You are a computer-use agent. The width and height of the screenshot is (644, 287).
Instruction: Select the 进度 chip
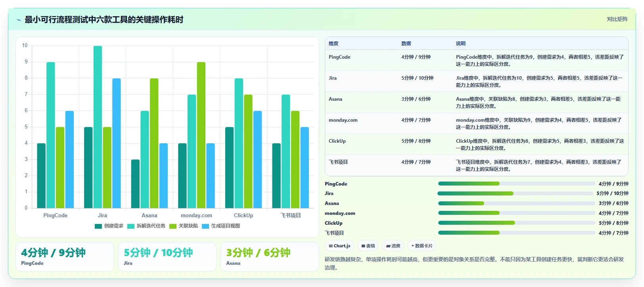pos(393,246)
